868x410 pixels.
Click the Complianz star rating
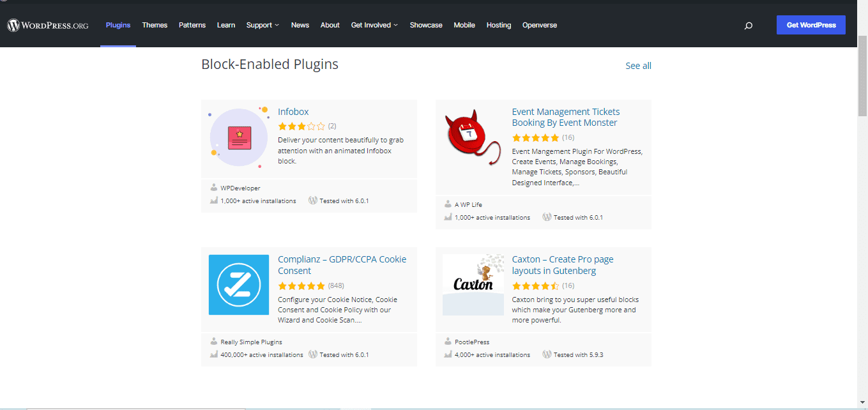click(301, 285)
